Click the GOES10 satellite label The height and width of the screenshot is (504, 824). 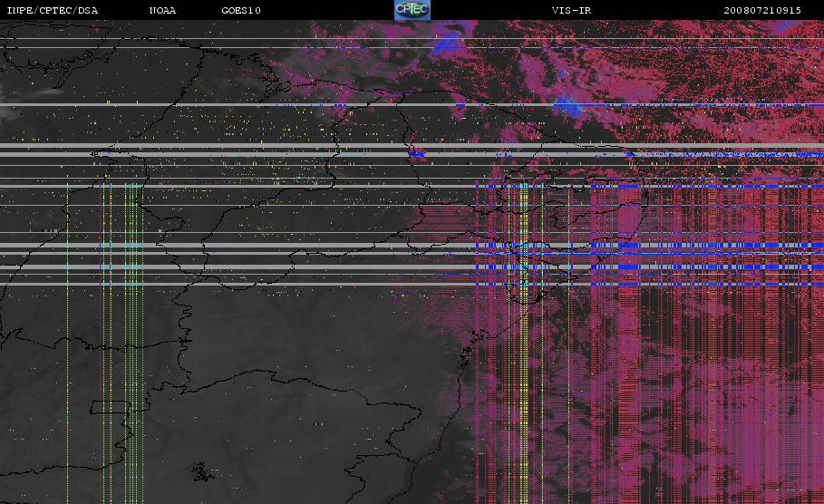[241, 11]
